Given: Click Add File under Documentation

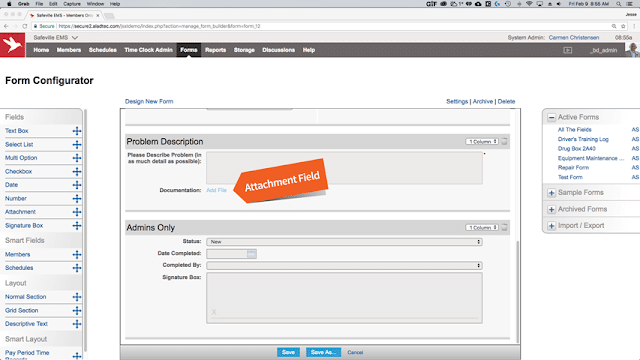Looking at the screenshot, I should [216, 190].
